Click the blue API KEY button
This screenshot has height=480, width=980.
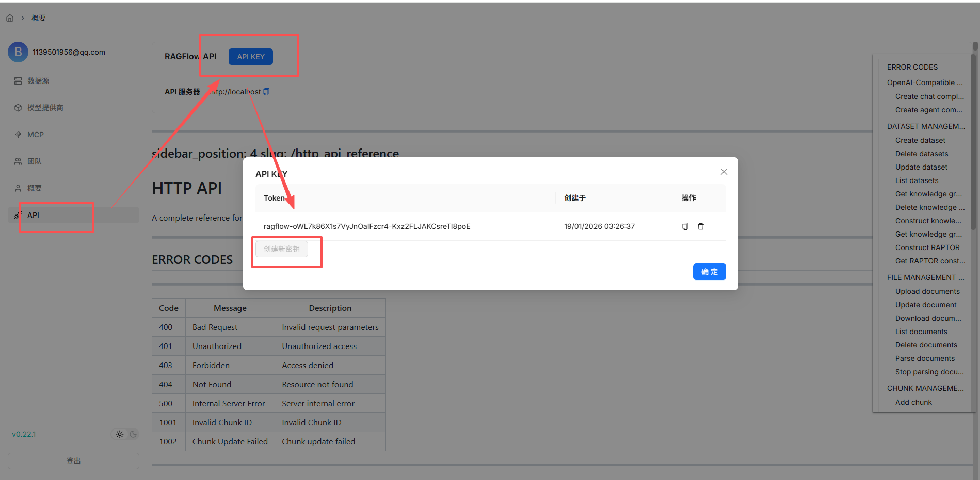click(251, 57)
